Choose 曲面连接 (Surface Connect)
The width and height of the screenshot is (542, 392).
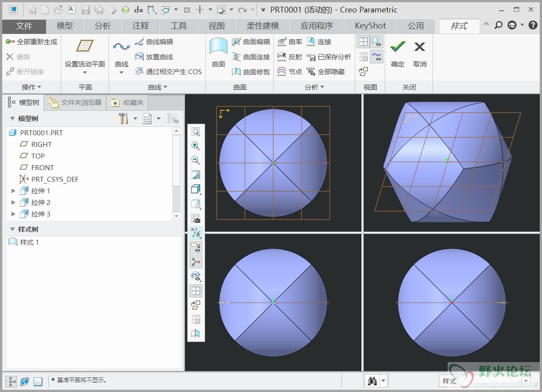251,57
